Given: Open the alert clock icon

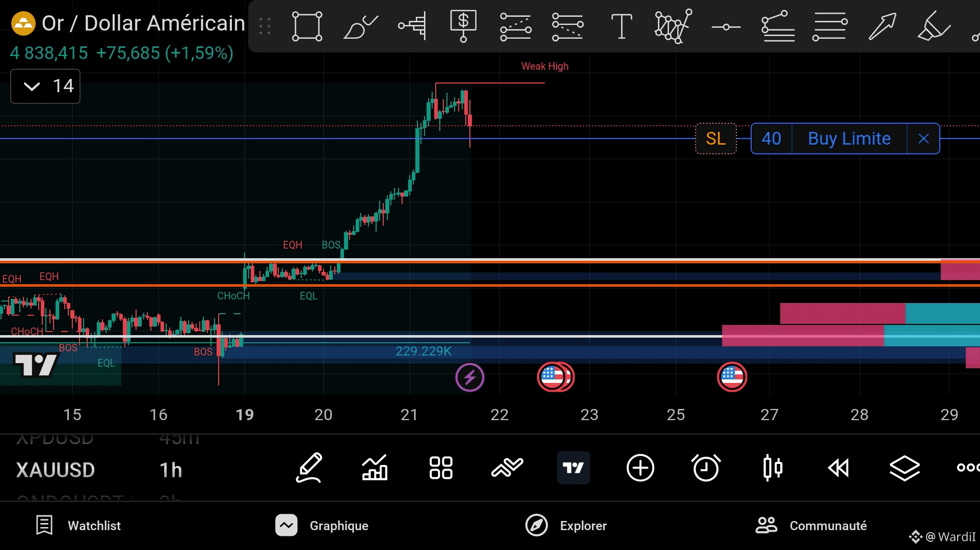Looking at the screenshot, I should [x=706, y=468].
